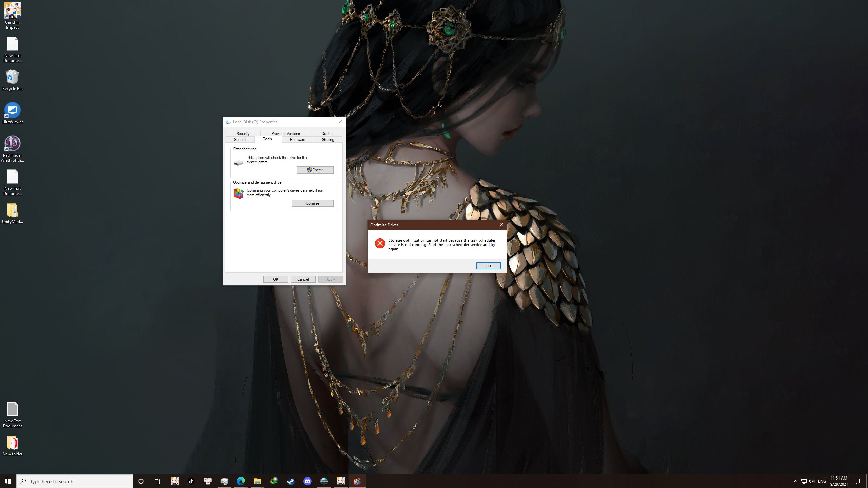
Task: Open Pathfinder Wrath of the desktop icon
Action: coord(13,147)
